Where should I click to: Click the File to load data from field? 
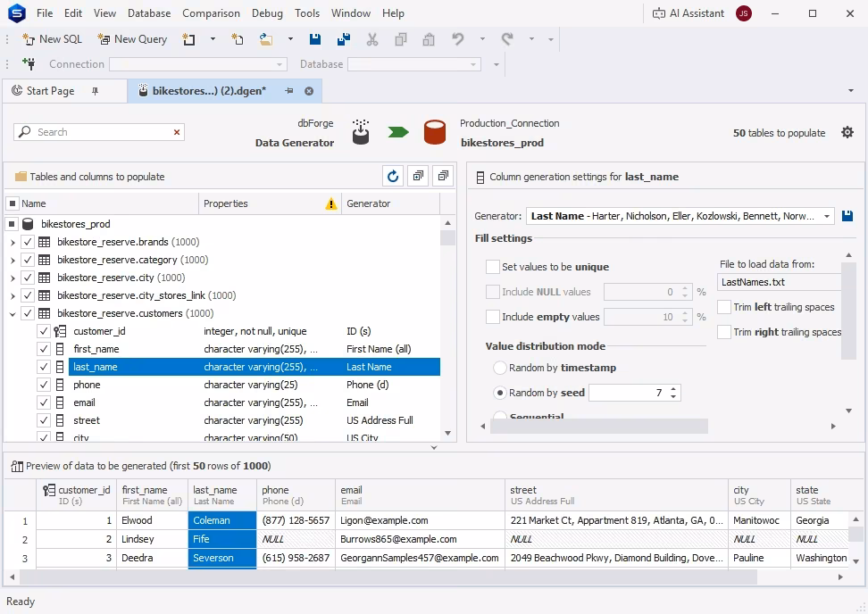tap(780, 282)
